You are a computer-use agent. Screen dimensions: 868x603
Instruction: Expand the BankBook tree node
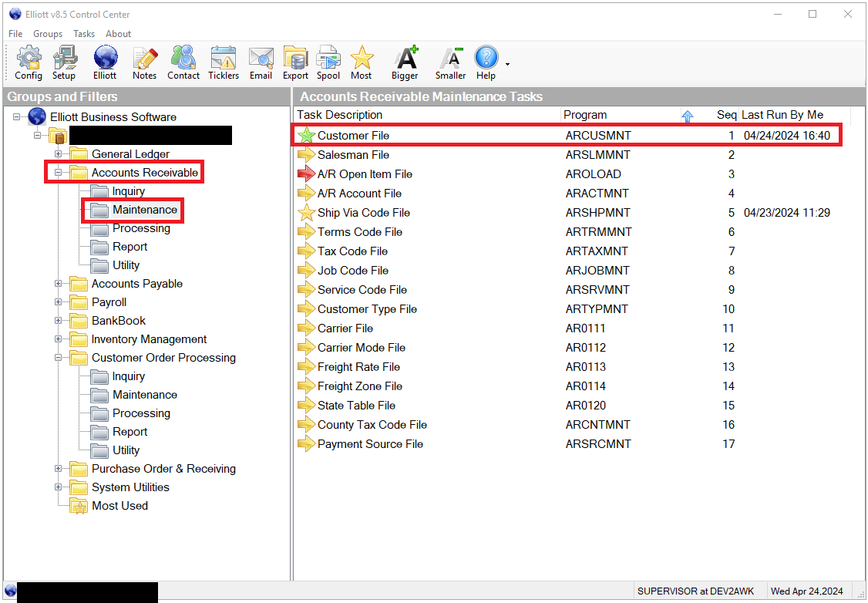[58, 321]
